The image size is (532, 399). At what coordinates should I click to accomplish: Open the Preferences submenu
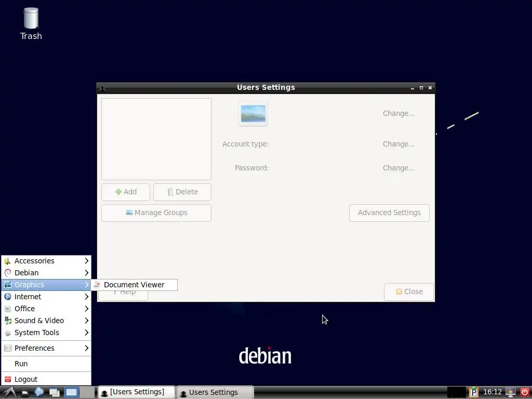click(x=46, y=348)
